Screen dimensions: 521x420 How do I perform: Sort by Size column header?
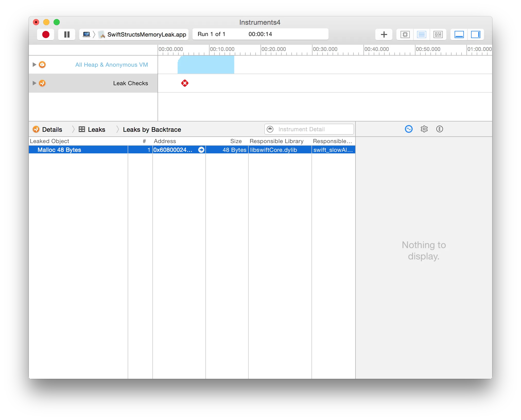[x=227, y=141]
